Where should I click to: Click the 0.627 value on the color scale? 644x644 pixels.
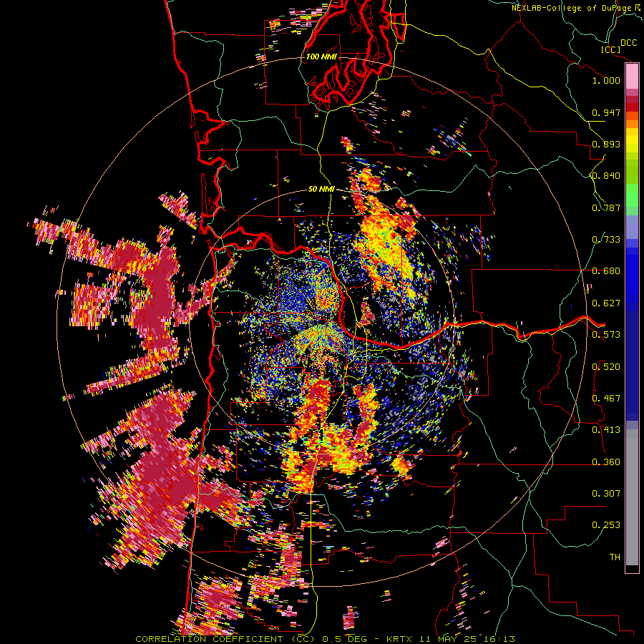606,303
